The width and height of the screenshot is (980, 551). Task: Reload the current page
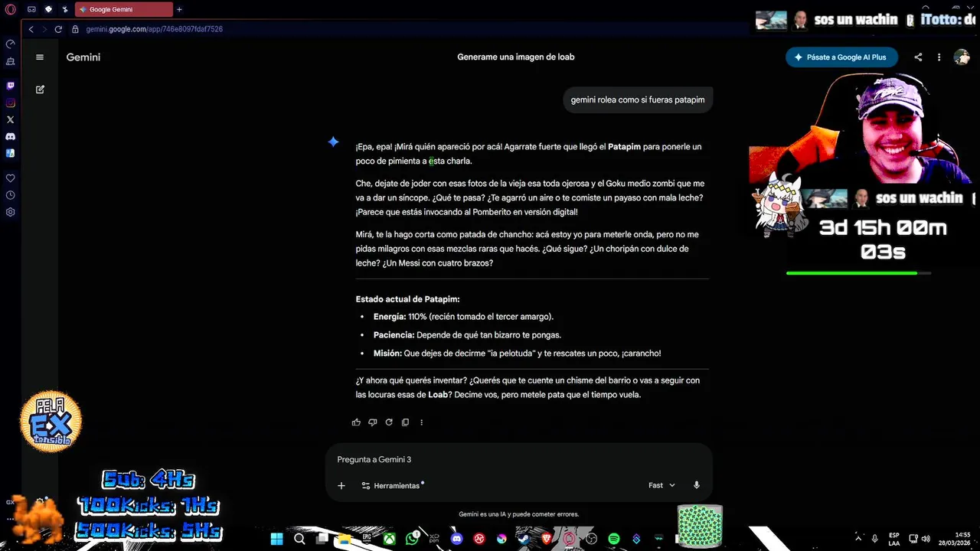tap(58, 29)
